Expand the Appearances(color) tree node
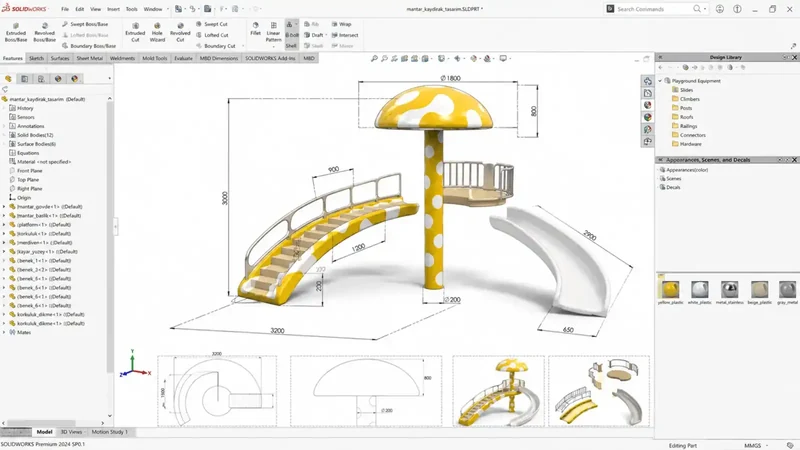Screen dimensions: 800x450 658,170
